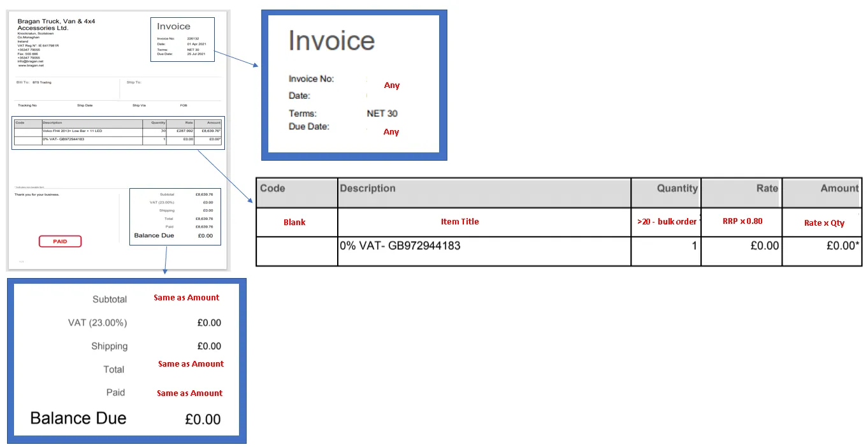868x447 pixels.
Task: Click the Bill To: label
Action: click(23, 82)
